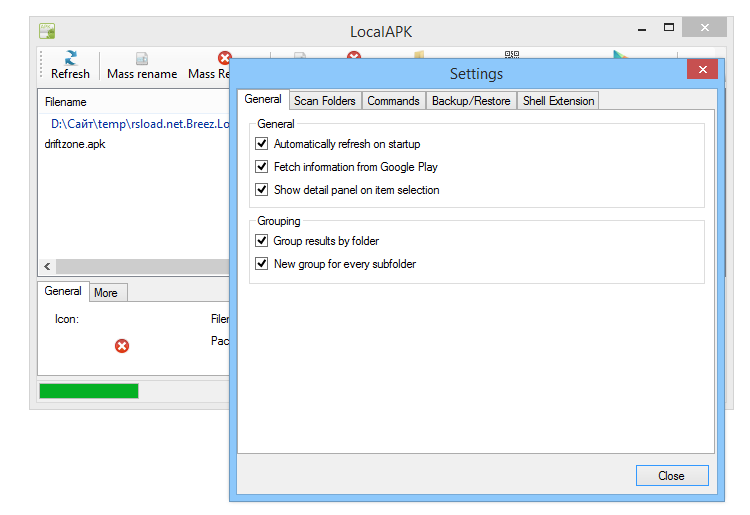Toggle Automatically refresh on startup checkbox
Screen dimensions: 750x515
tap(262, 143)
